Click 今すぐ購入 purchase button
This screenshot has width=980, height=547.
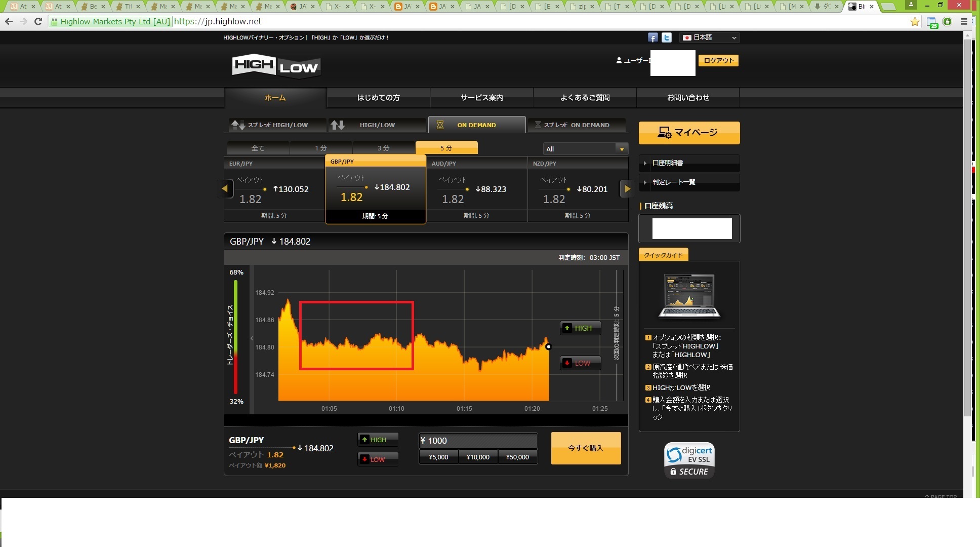[x=586, y=448]
